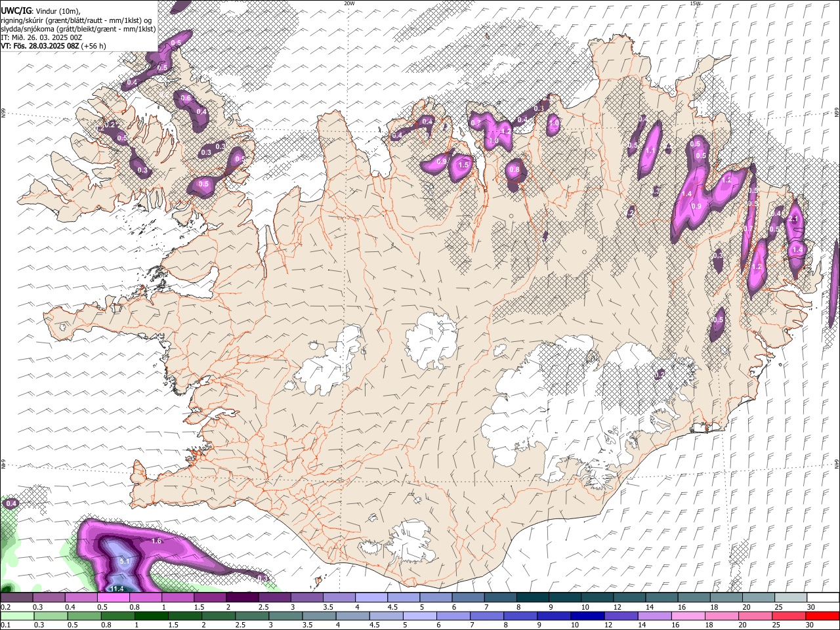Click the red 30 mm rain legend swatch
Viewport: 840px width, 630px height.
click(x=822, y=616)
